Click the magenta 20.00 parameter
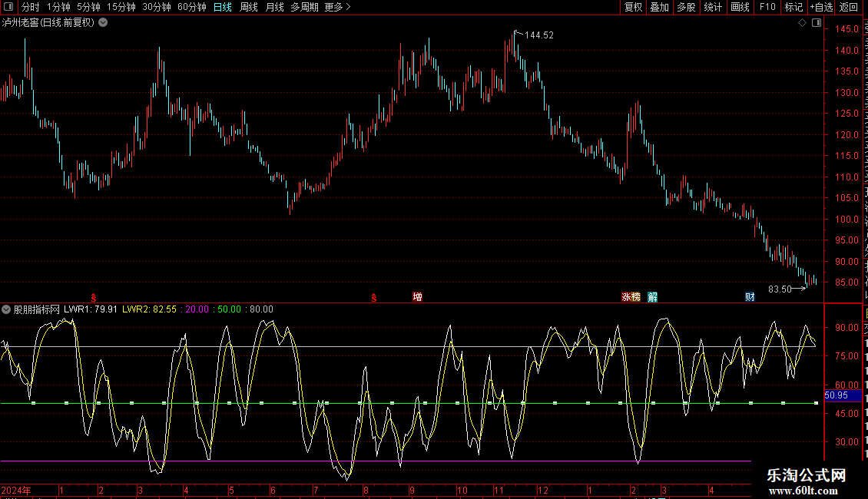The height and width of the screenshot is (499, 868). (197, 309)
